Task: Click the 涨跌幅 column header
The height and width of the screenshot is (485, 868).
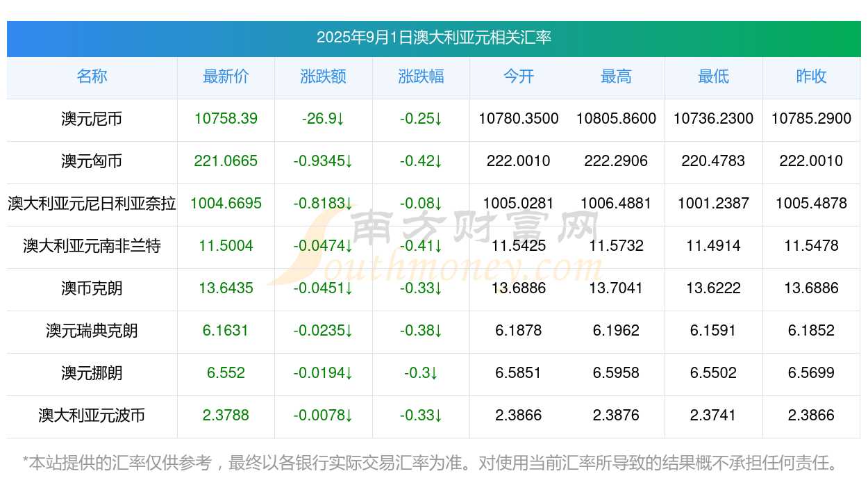Action: tap(421, 76)
